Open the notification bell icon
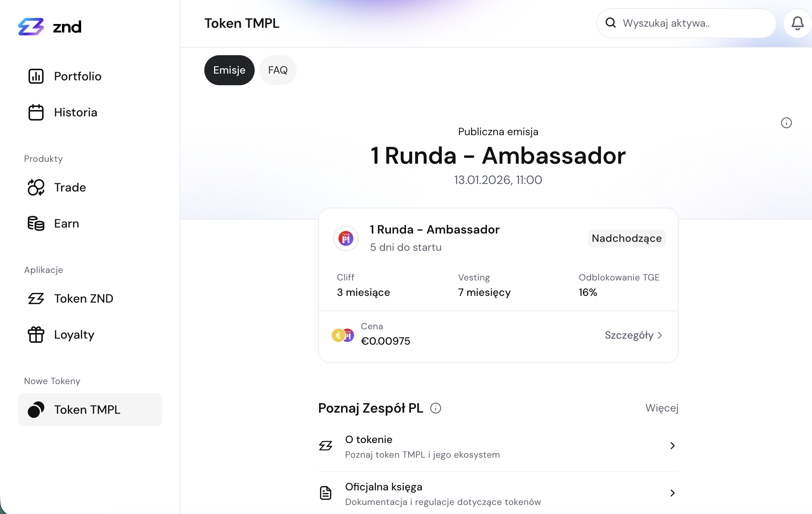Image resolution: width=812 pixels, height=514 pixels. (797, 23)
